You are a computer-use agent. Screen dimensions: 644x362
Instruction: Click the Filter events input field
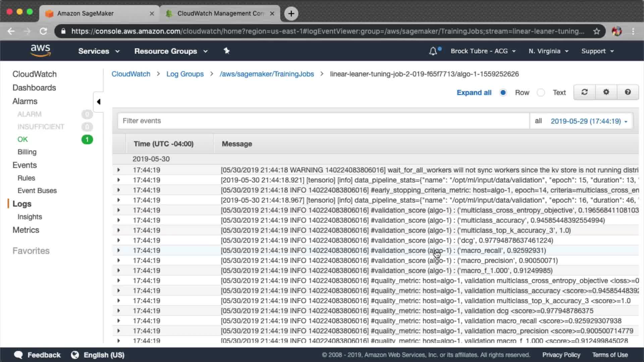point(323,121)
